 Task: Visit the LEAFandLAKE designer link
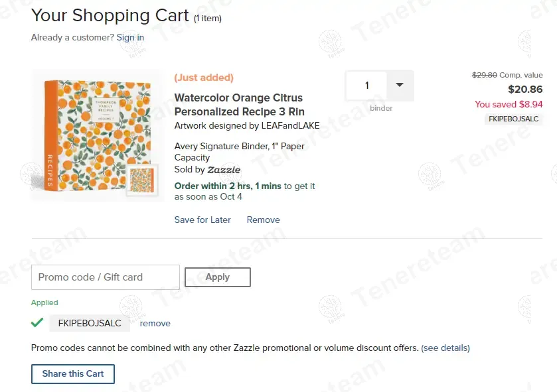[x=293, y=125]
